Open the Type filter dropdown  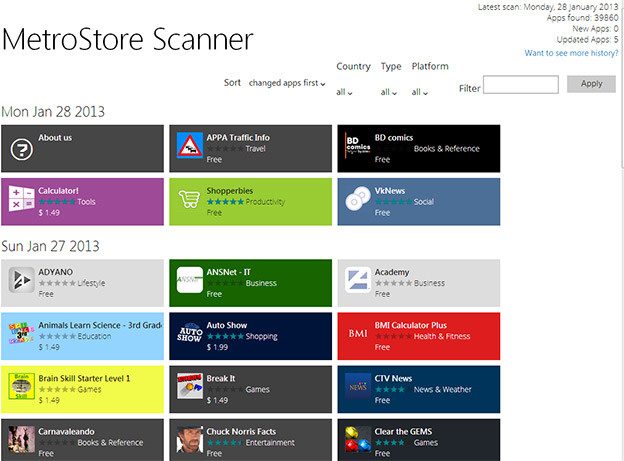[389, 92]
